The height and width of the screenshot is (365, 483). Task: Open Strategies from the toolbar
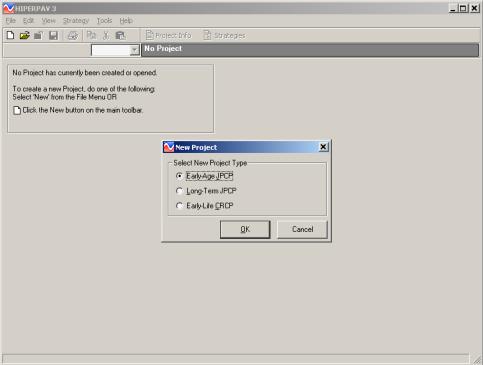(224, 35)
